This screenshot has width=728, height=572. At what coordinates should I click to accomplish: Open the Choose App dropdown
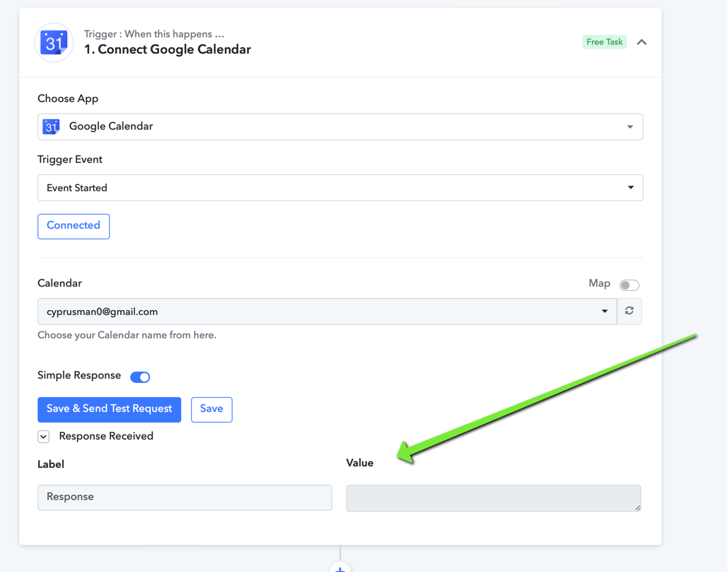(x=340, y=127)
